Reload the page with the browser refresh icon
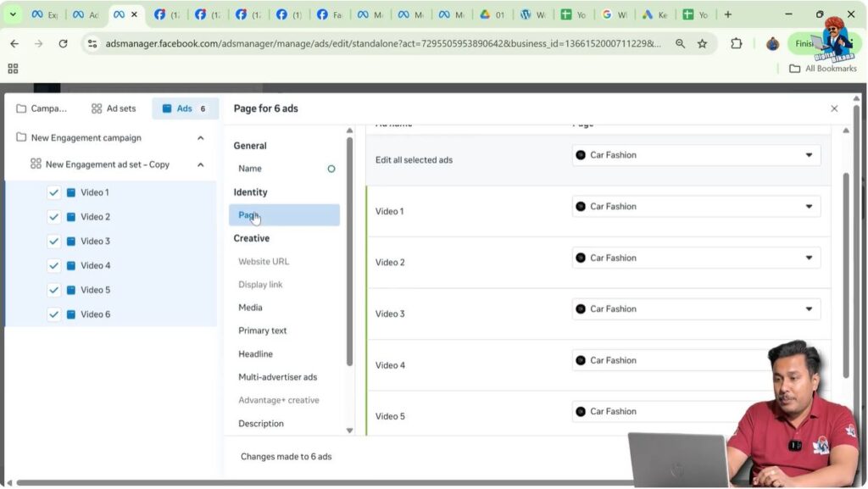868x489 pixels. tap(63, 43)
